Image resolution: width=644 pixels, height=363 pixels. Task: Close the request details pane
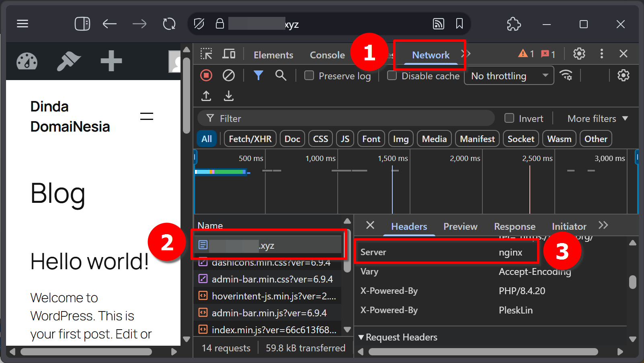370,225
